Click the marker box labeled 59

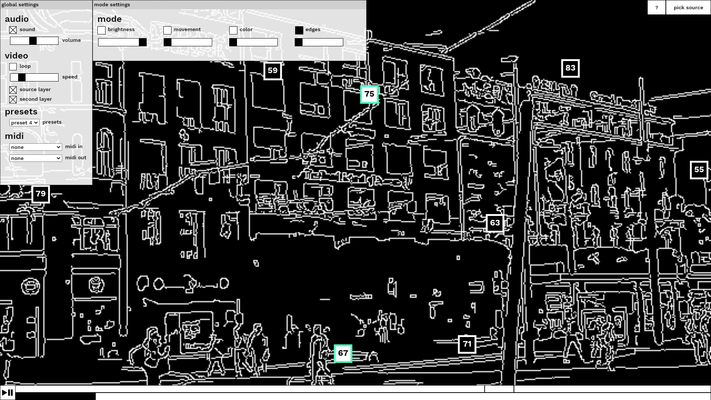click(x=272, y=71)
